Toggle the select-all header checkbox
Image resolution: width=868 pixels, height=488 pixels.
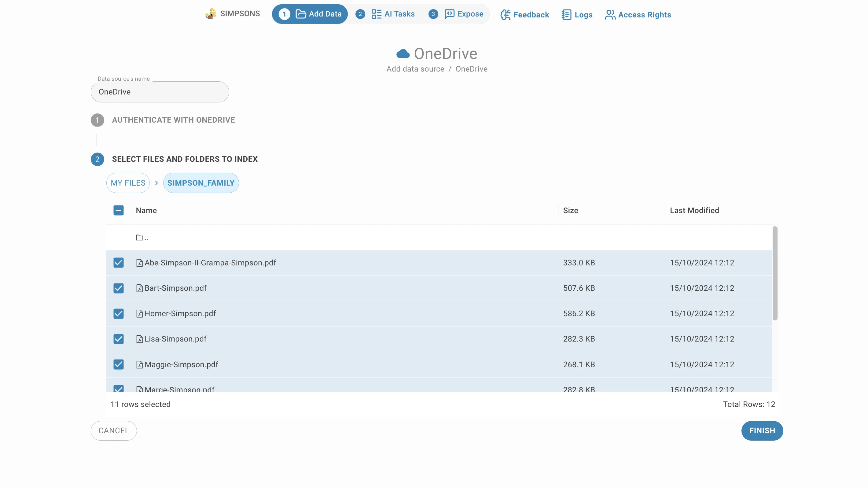[x=119, y=211]
